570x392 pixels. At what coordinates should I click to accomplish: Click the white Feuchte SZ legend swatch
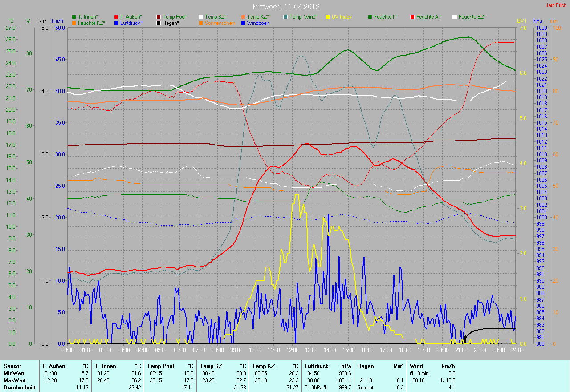[455, 17]
